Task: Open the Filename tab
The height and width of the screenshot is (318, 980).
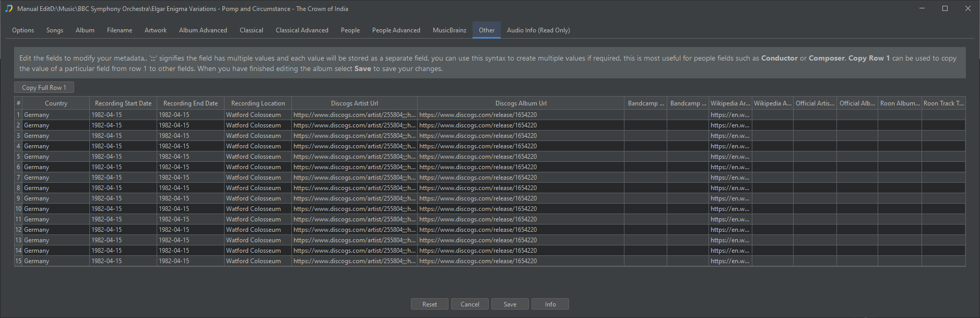Action: (120, 30)
